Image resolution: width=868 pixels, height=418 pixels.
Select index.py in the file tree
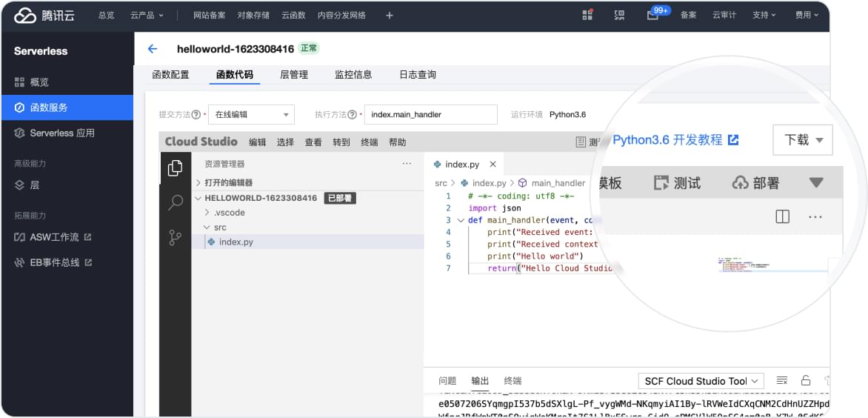pyautogui.click(x=236, y=242)
